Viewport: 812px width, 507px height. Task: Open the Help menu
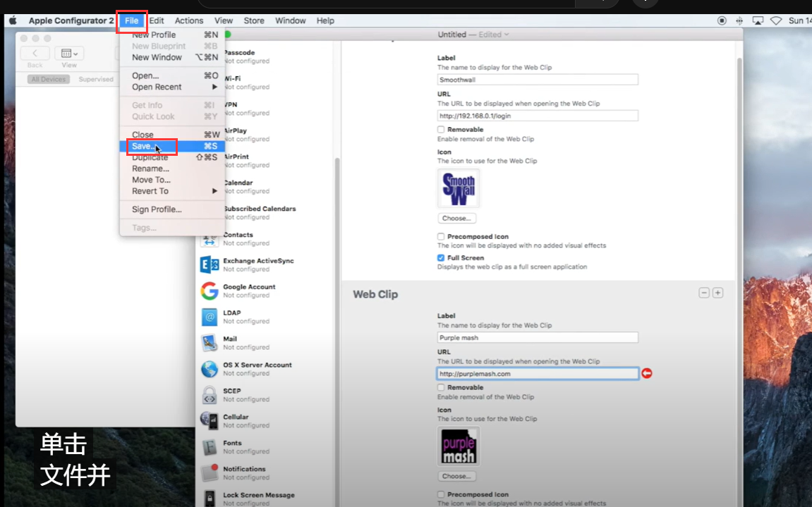(x=325, y=20)
